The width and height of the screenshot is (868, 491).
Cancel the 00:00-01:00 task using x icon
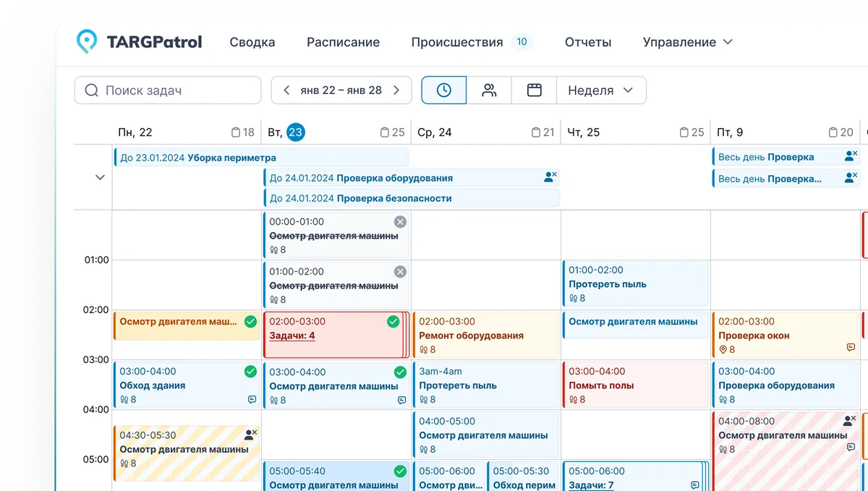click(x=400, y=222)
